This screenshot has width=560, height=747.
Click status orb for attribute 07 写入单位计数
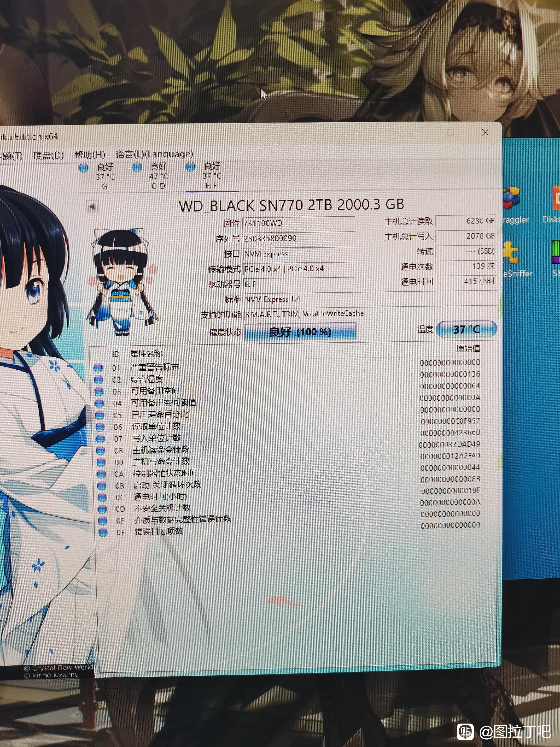pyautogui.click(x=100, y=439)
